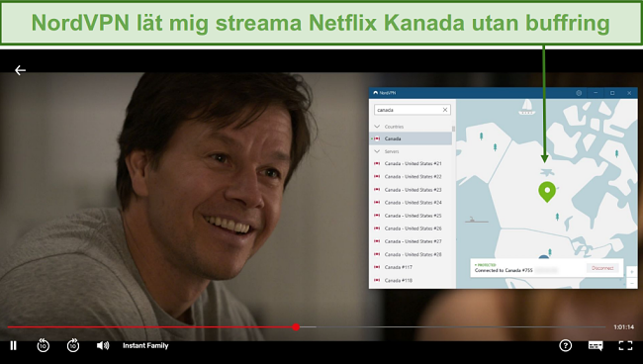Open Netflix help question mark icon
643x364 pixels.
click(566, 345)
